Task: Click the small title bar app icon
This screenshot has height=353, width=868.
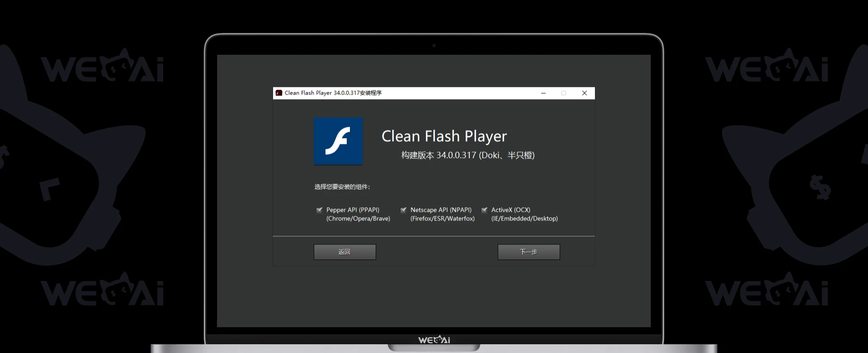Action: coord(279,93)
